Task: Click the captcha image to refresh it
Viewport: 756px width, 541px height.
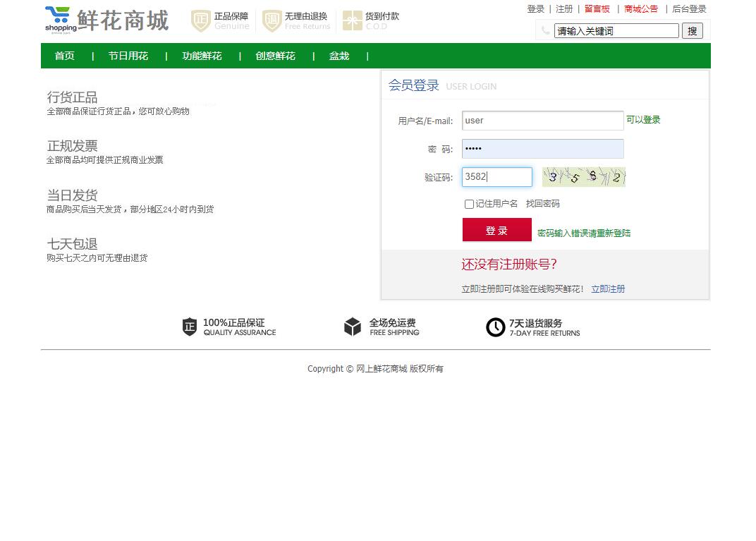Action: [584, 177]
